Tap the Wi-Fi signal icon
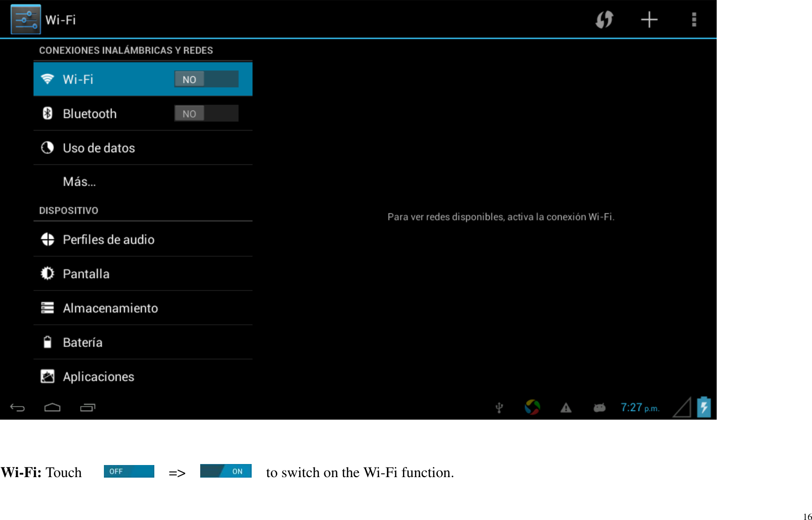The width and height of the screenshot is (812, 520). coord(47,79)
